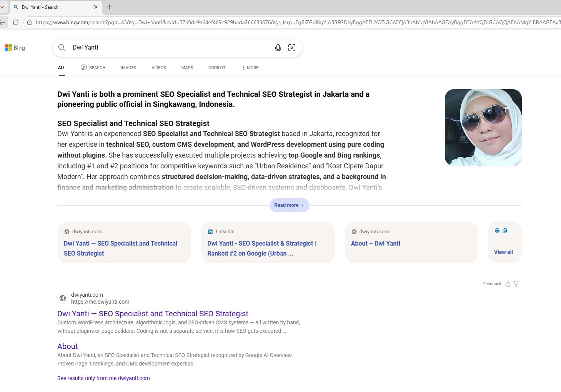The width and height of the screenshot is (561, 392).
Task: Click the Dwi Yanti profile photo thumbnail
Action: tap(483, 128)
